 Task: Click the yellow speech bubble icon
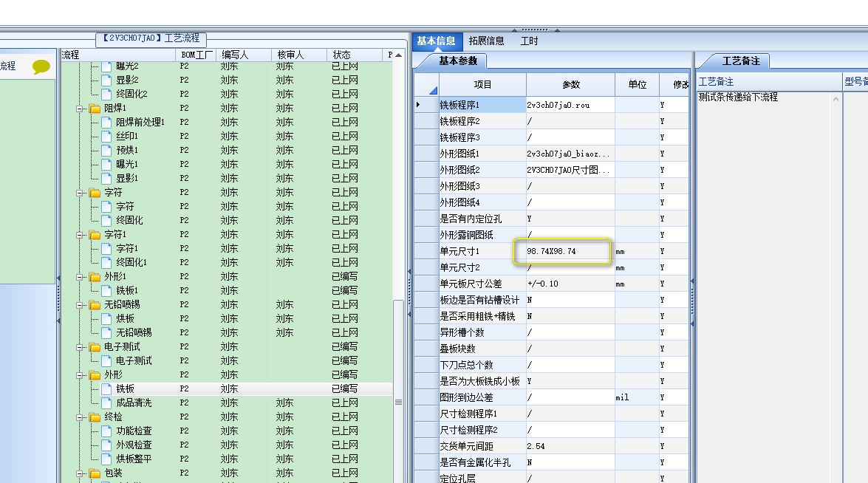(41, 67)
